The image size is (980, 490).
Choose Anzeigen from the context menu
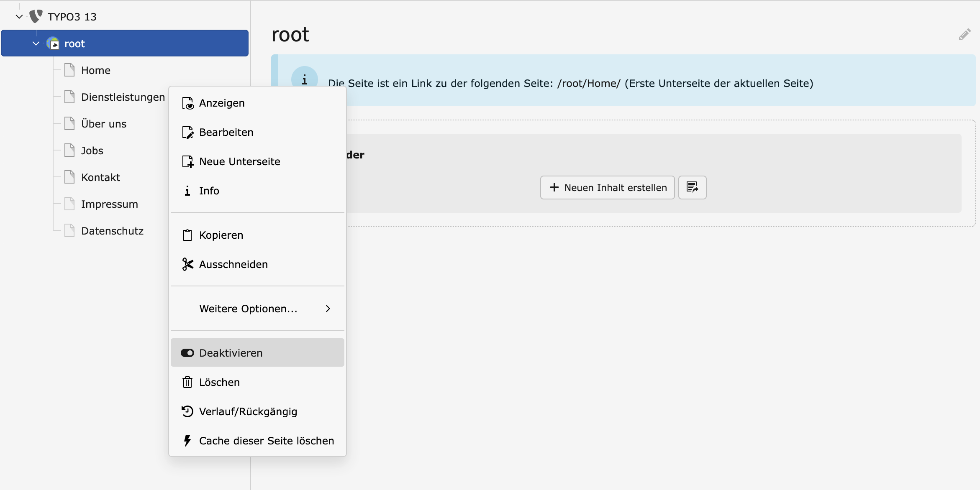(x=222, y=103)
